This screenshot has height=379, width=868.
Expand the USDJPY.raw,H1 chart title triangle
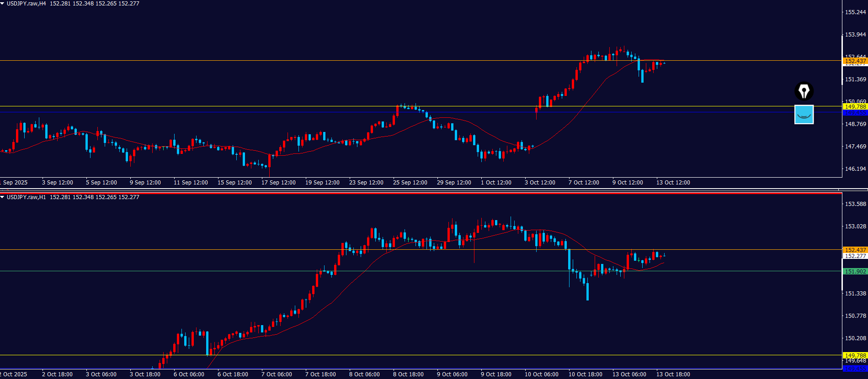3,197
